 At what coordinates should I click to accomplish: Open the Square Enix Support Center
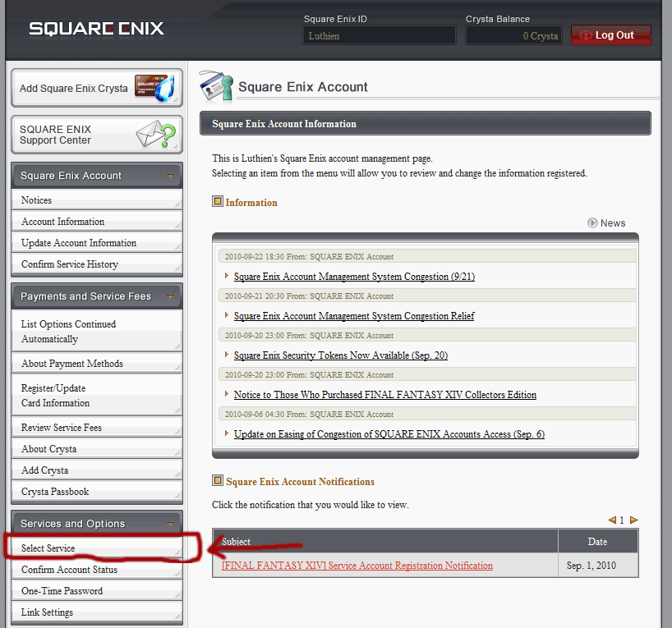coord(97,135)
